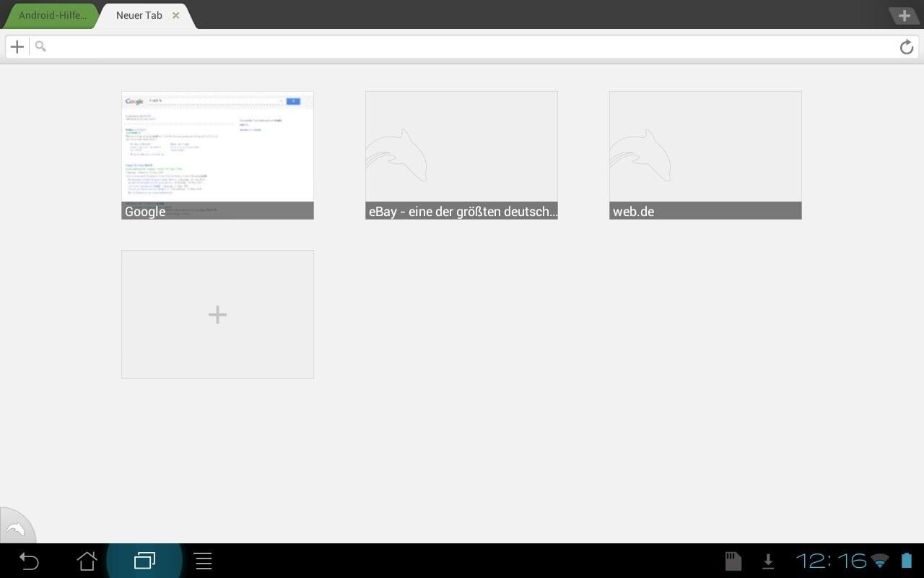Click the web.de tile label

pyautogui.click(x=633, y=212)
